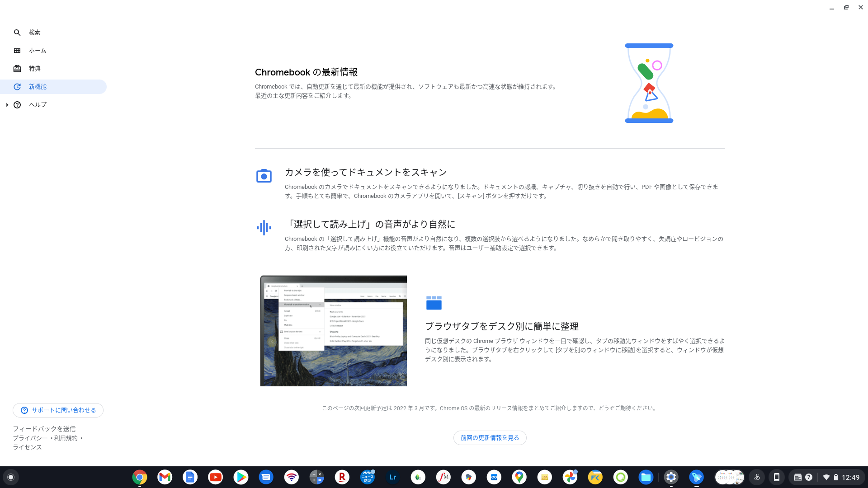868x488 pixels.
Task: Click 前回の更新情報を見る button
Action: (x=490, y=438)
